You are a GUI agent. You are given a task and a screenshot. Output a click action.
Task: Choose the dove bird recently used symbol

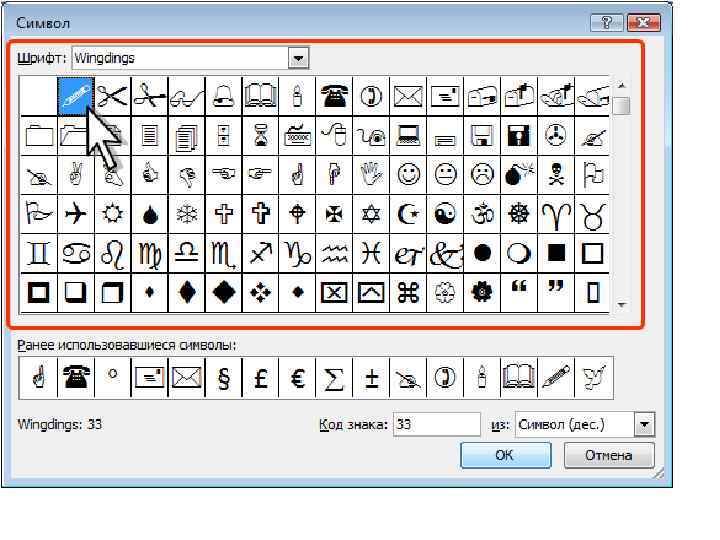593,378
